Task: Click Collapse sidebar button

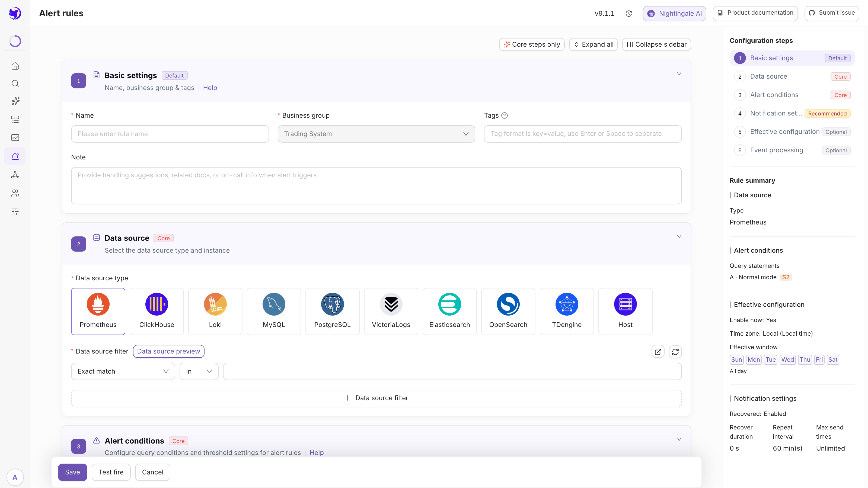Action: coord(657,44)
